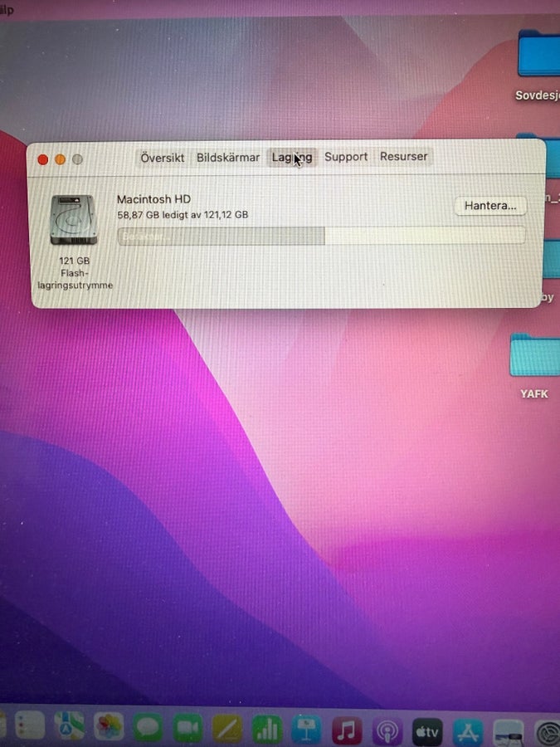Viewport: 560px width, 747px height.
Task: Switch to the Bildskärmar tab
Action: [x=227, y=157]
